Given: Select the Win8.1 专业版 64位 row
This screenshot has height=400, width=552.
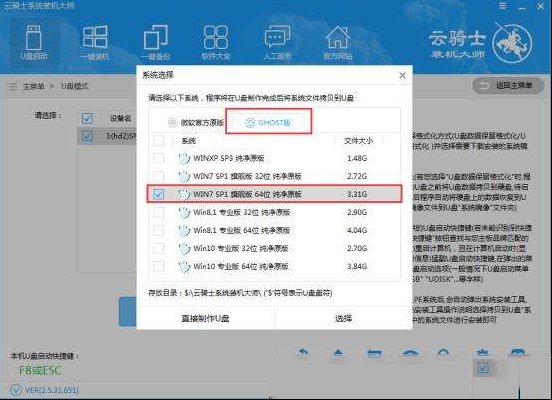Looking at the screenshot, I should (x=274, y=230).
